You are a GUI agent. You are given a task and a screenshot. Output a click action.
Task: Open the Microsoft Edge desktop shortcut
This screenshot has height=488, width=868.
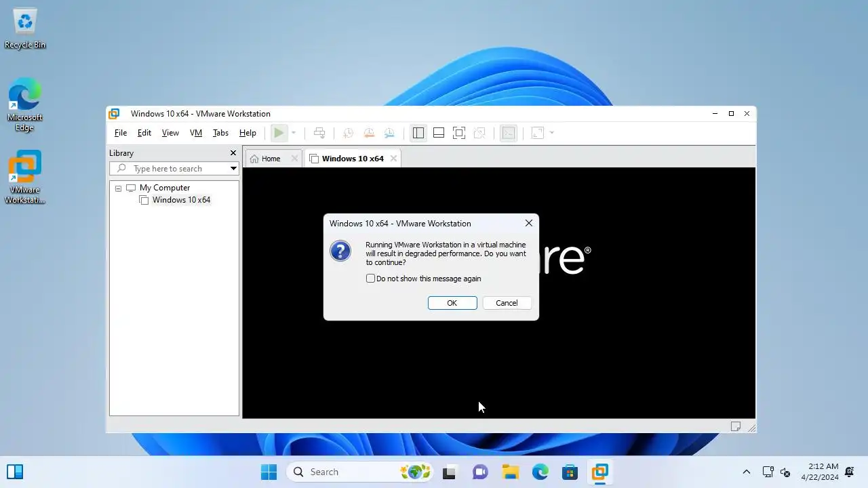point(25,105)
